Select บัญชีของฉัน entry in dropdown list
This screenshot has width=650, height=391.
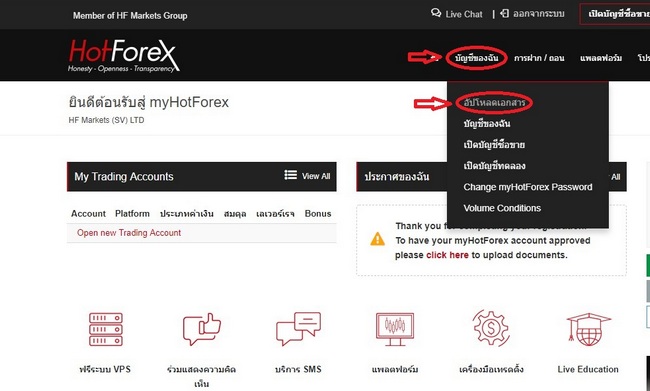[487, 124]
